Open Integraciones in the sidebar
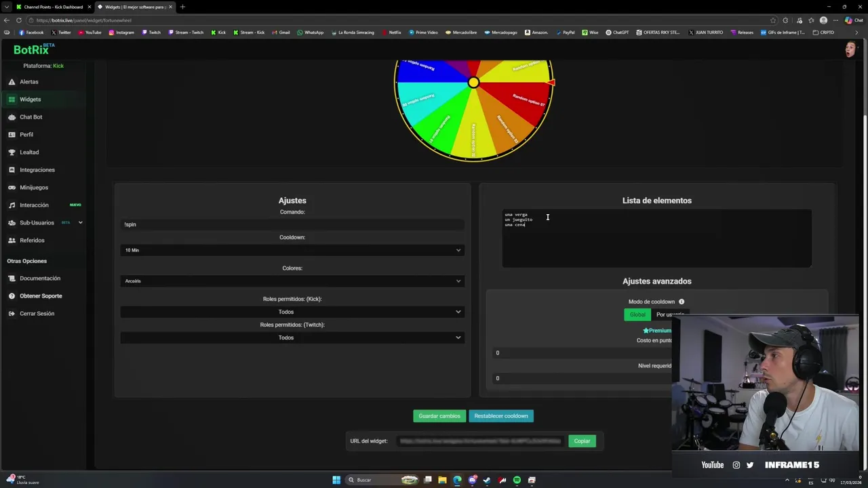Viewport: 868px width, 488px height. [37, 169]
